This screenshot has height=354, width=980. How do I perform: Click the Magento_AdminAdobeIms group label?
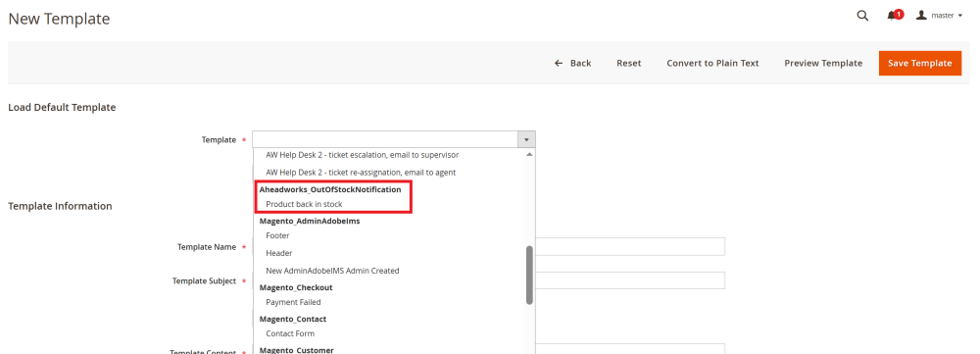[x=310, y=221]
